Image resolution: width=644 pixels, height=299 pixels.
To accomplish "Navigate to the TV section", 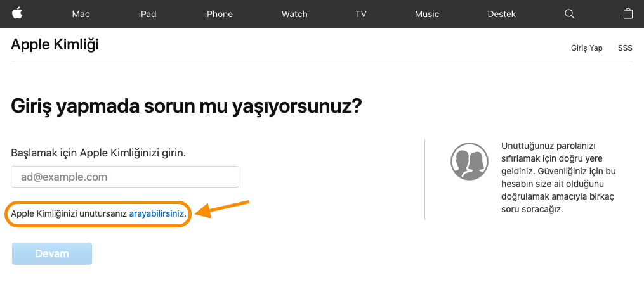I will tap(361, 14).
